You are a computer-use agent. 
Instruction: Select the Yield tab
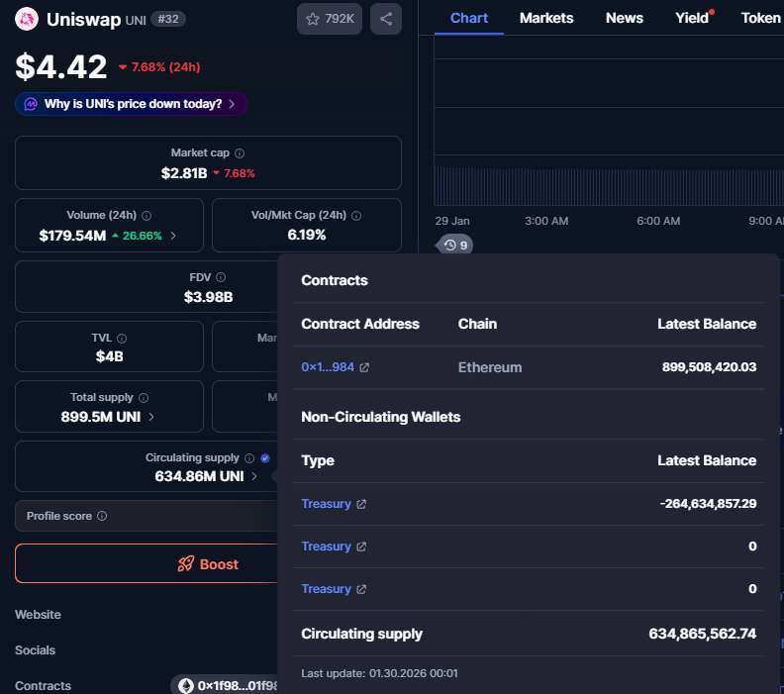click(692, 18)
